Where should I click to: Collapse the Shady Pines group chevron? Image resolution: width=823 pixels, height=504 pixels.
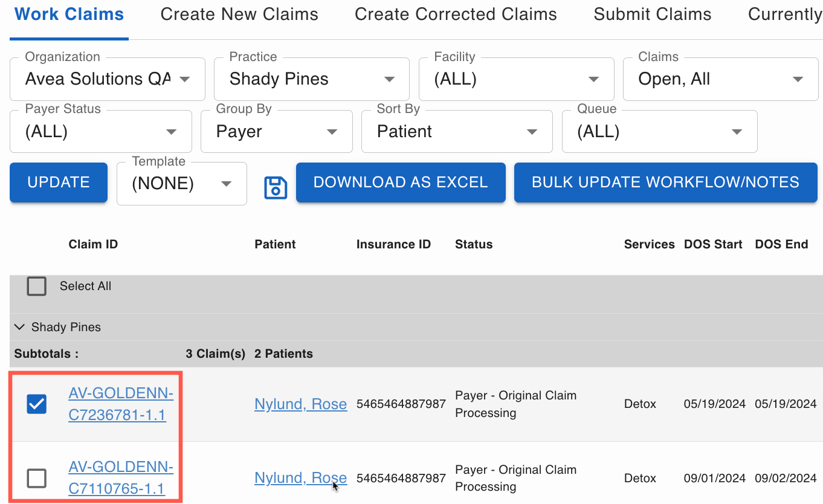20,327
